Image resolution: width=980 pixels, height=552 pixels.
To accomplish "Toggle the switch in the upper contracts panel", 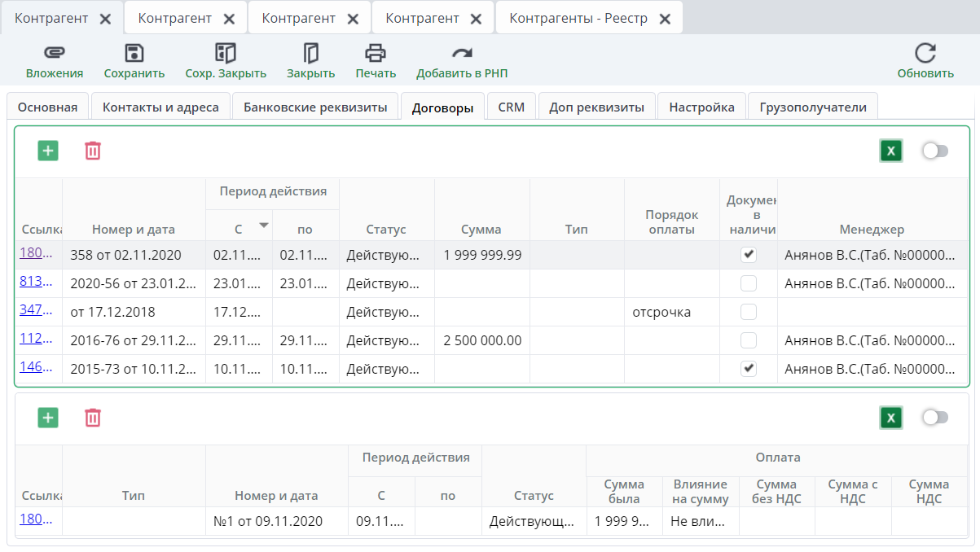I will (x=935, y=151).
